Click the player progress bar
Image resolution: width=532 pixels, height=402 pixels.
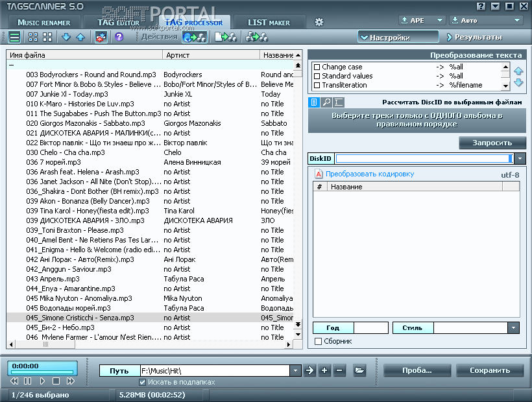pyautogui.click(x=42, y=372)
